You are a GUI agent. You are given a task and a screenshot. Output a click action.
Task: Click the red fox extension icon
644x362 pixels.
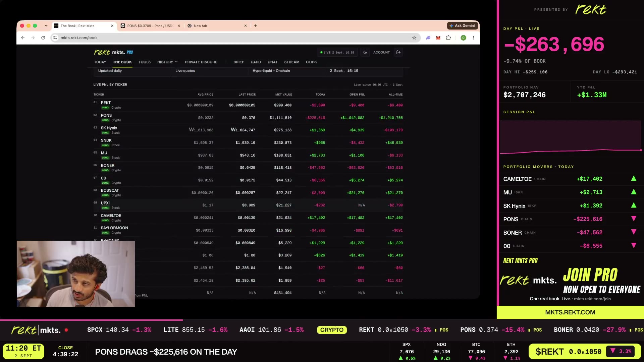(438, 38)
